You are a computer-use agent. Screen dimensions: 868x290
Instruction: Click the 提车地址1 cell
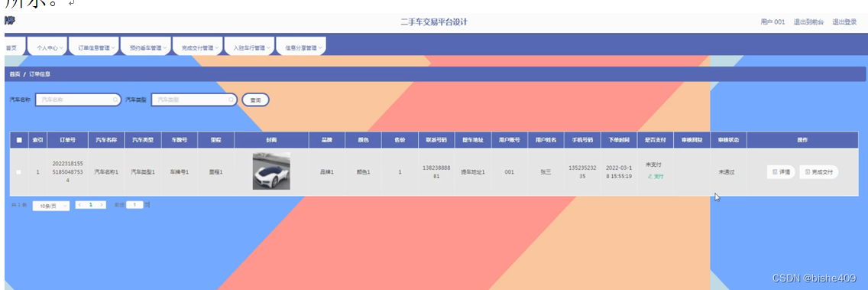(473, 172)
